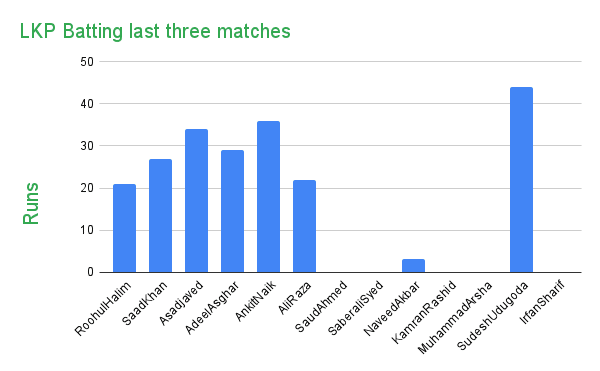
Task: Click the SudeshUdugoda bar
Action: [521, 180]
